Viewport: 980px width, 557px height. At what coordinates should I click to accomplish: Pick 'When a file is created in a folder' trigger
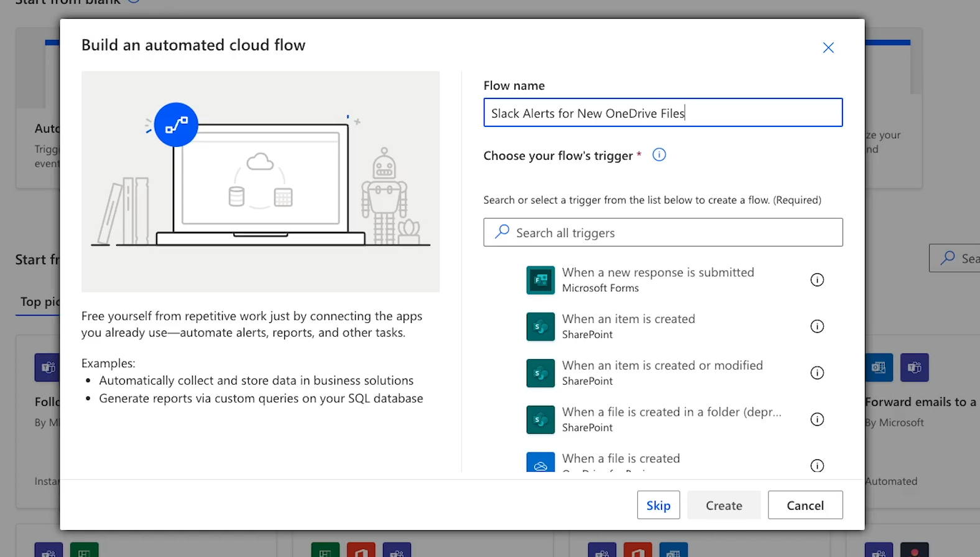coord(672,412)
